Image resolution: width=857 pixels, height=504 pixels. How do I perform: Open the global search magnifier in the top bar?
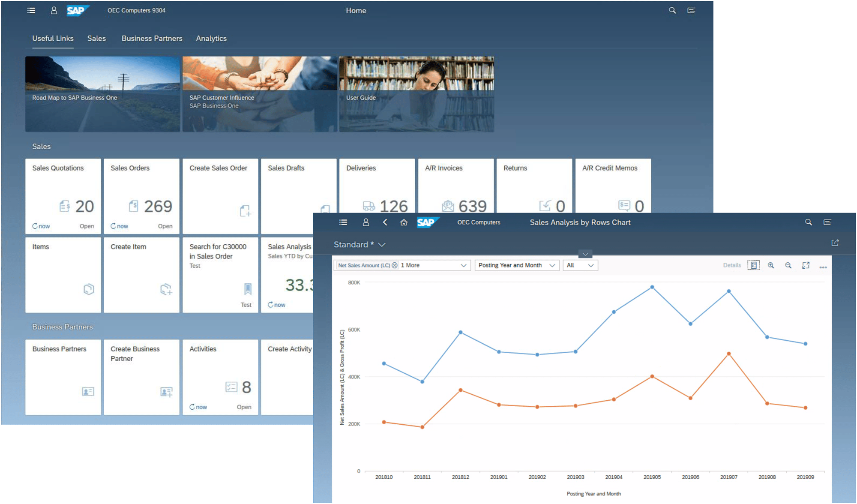[672, 10]
